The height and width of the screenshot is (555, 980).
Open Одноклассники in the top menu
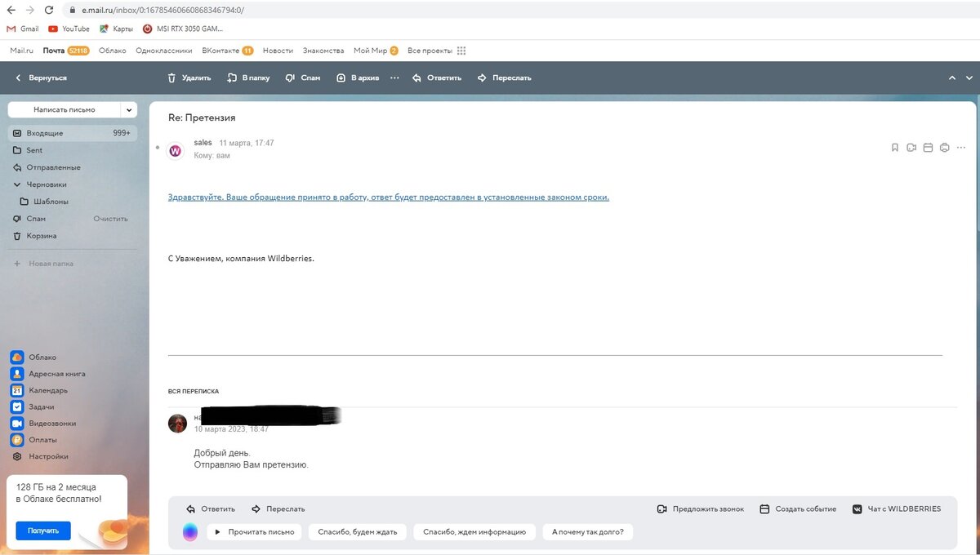164,51
